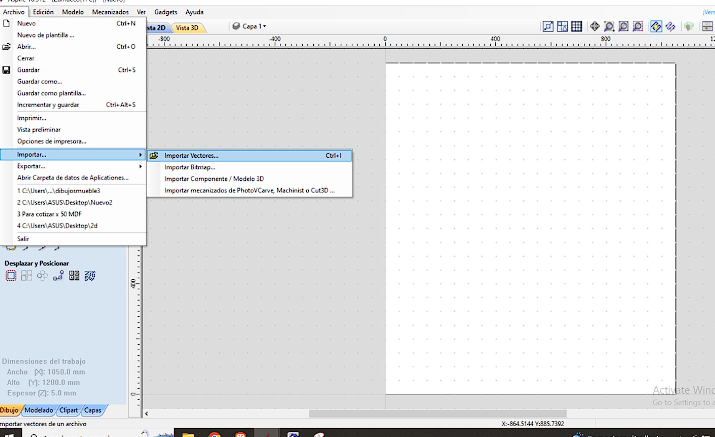Select the pan view tool
Viewport: 715px width, 437px height.
[595, 26]
